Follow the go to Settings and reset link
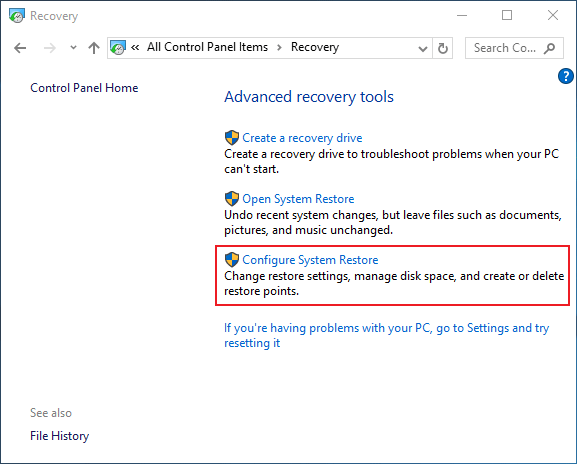The image size is (577, 464). [386, 335]
